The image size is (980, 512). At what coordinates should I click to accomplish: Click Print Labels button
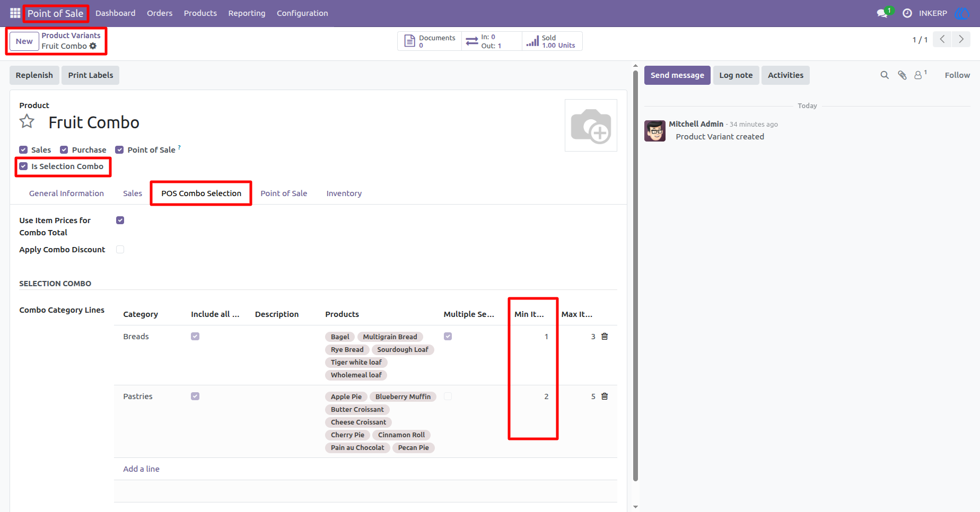pyautogui.click(x=91, y=75)
